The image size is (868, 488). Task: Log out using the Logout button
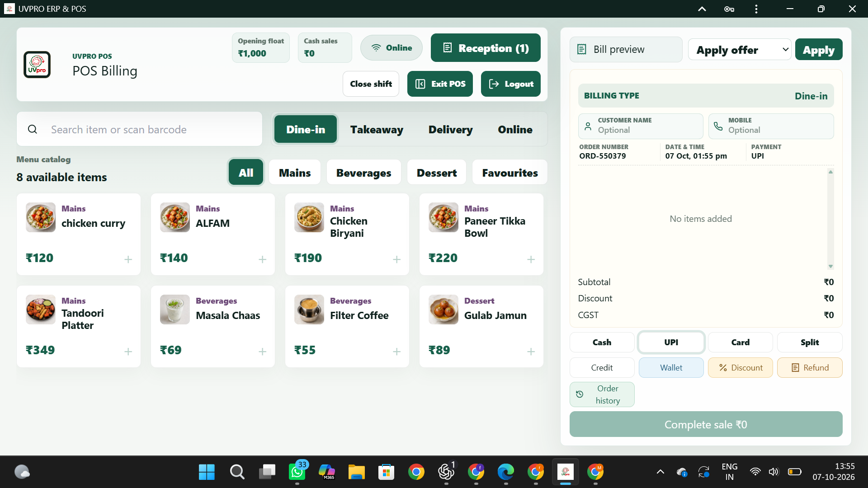click(510, 84)
